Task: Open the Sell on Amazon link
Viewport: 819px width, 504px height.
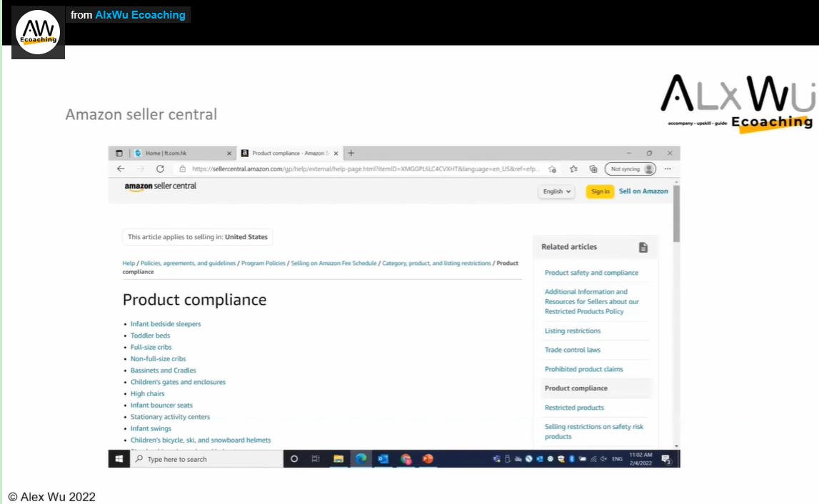Action: [643, 191]
